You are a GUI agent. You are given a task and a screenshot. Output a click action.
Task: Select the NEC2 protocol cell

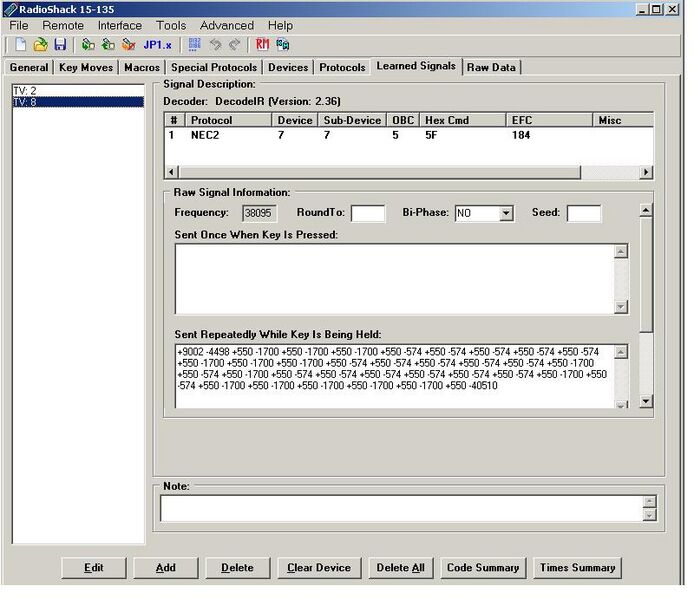coord(205,135)
